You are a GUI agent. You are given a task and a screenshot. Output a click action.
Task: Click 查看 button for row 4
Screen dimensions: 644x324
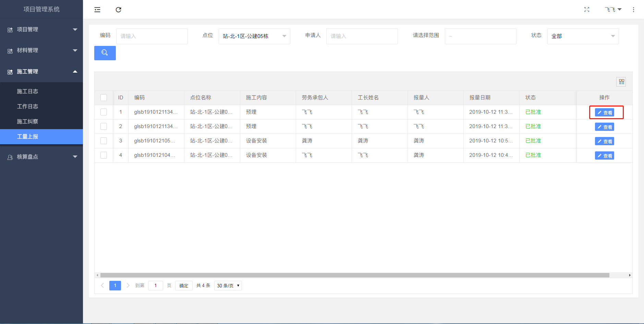[605, 156]
